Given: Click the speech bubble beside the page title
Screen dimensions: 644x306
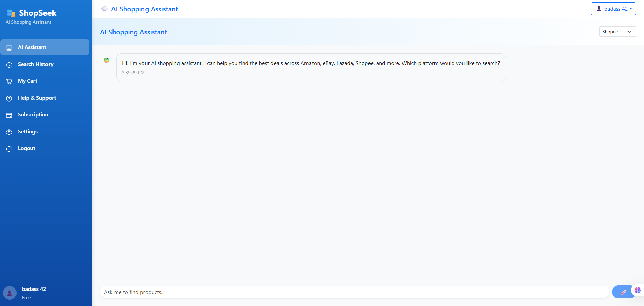Looking at the screenshot, I should click(105, 9).
